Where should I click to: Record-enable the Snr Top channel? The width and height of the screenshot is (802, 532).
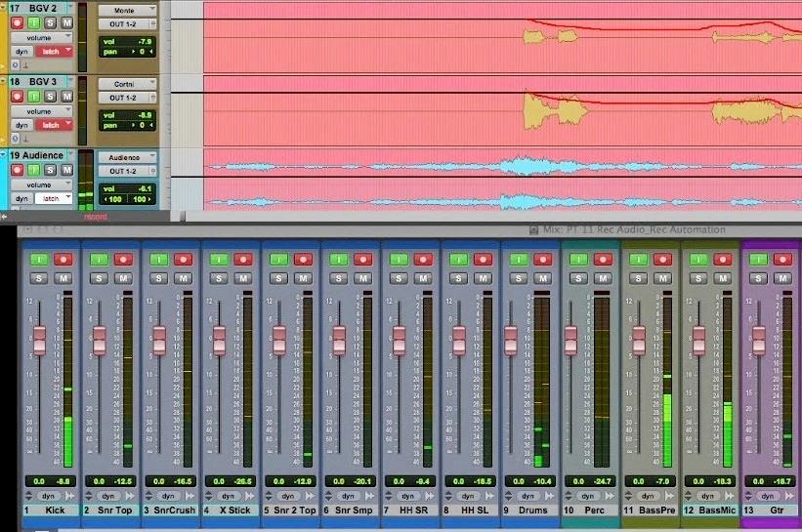point(123,260)
